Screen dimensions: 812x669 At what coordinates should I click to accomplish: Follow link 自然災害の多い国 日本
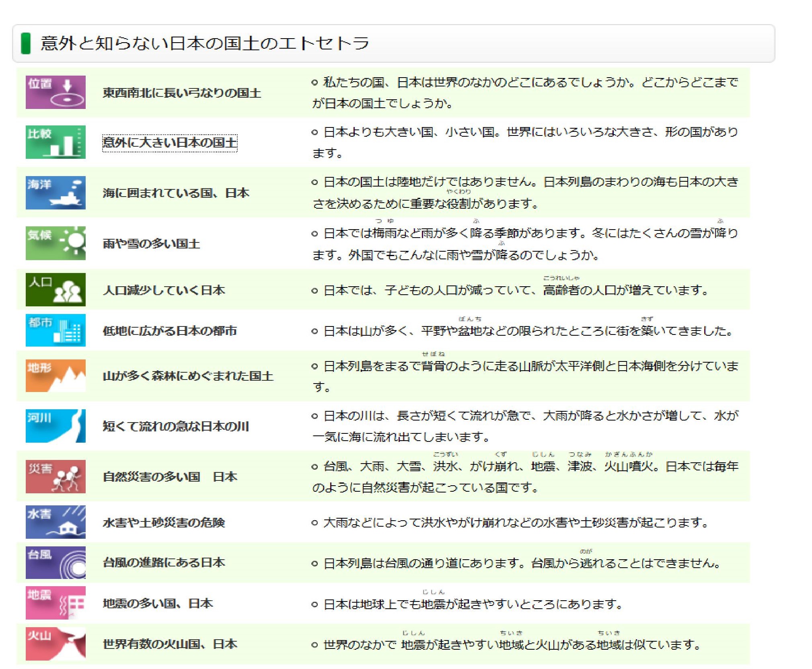(170, 477)
